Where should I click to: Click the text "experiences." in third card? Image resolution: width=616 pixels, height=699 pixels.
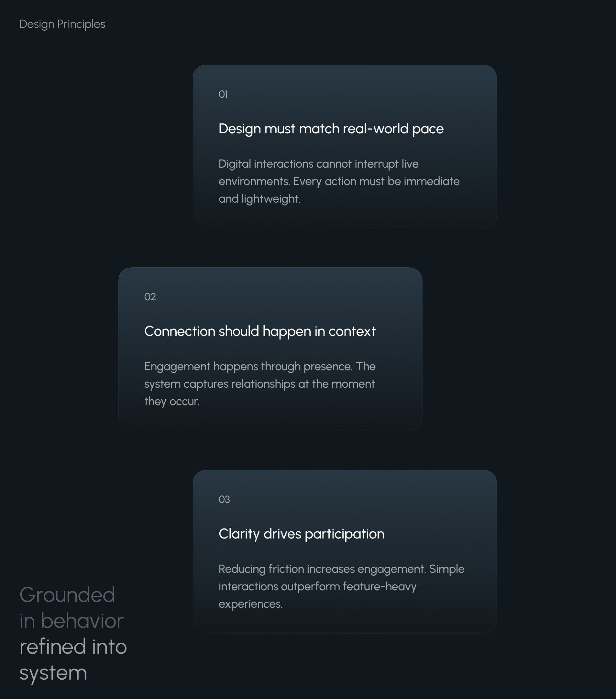click(250, 604)
